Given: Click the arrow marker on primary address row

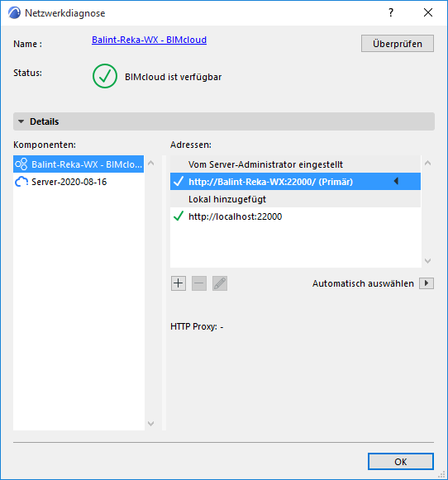Looking at the screenshot, I should 396,181.
